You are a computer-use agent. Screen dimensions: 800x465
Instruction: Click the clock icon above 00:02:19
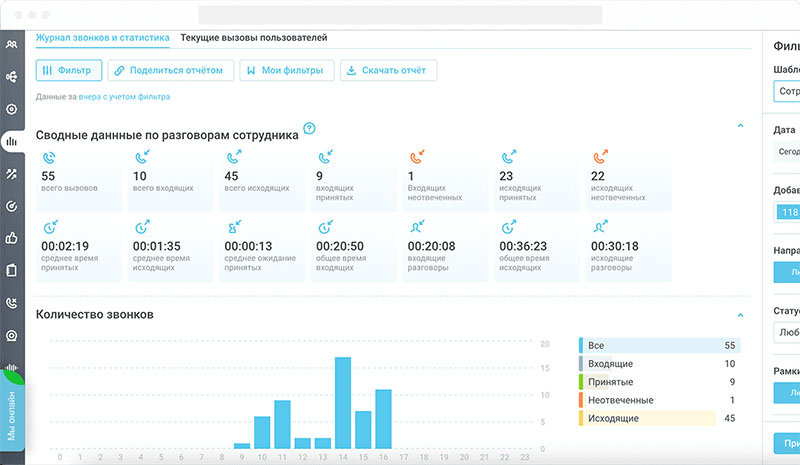(x=48, y=228)
